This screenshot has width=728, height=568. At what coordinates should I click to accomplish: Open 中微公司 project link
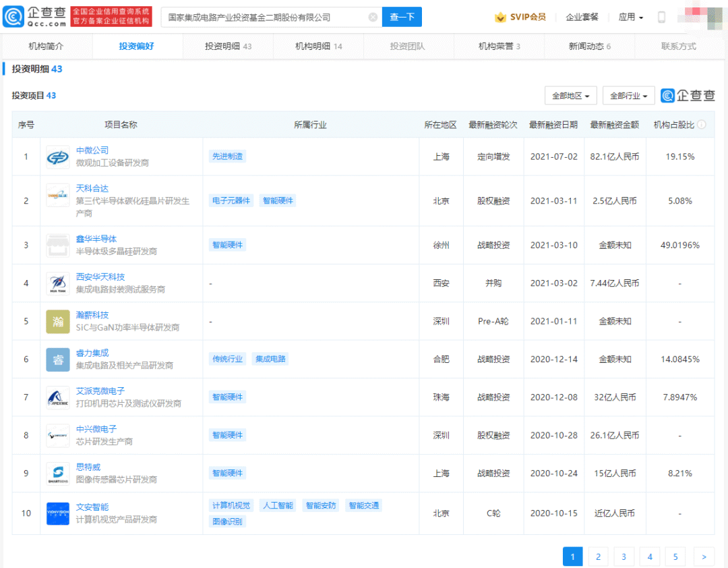tap(92, 150)
